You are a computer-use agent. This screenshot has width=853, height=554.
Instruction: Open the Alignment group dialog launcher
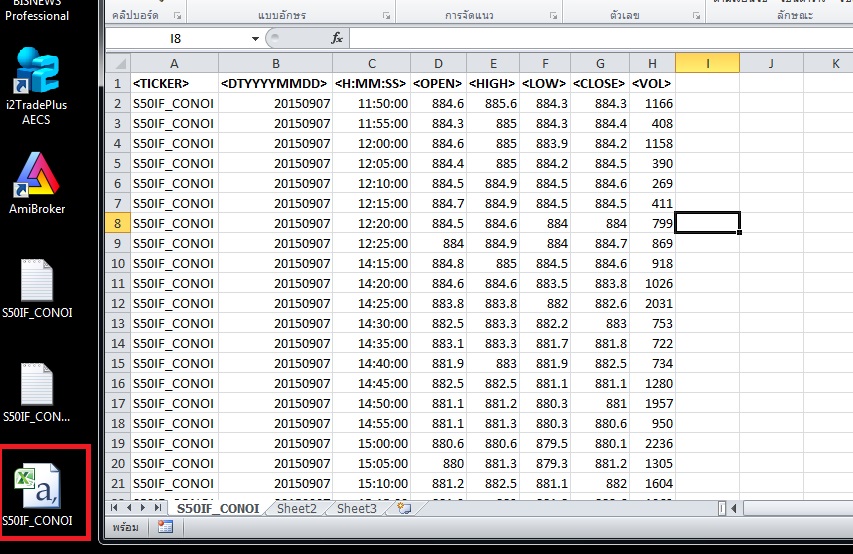pyautogui.click(x=553, y=16)
